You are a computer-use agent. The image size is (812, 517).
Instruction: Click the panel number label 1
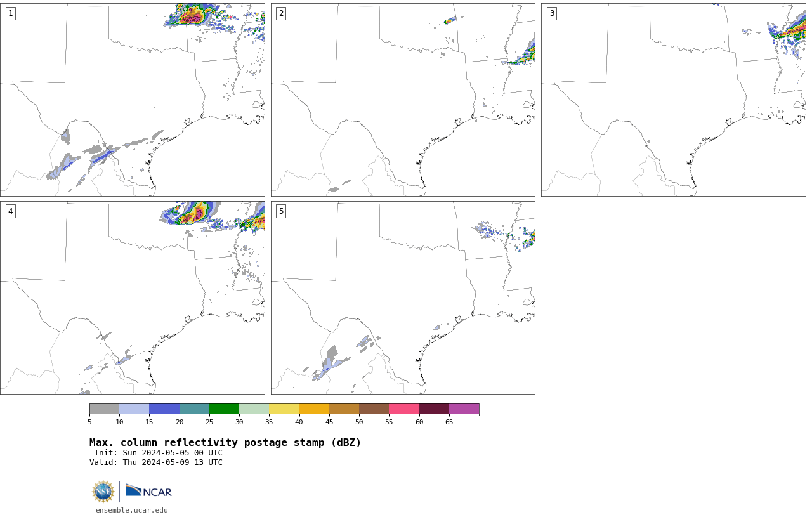(10, 13)
